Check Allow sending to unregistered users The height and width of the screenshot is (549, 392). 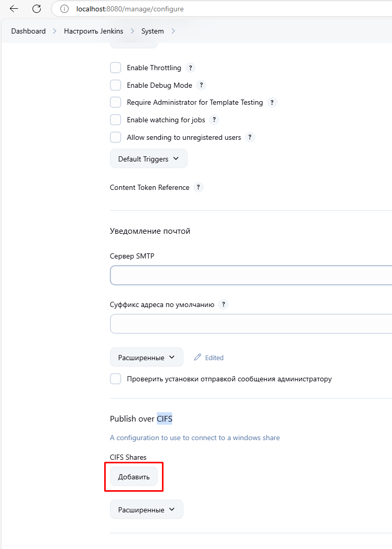(x=116, y=137)
